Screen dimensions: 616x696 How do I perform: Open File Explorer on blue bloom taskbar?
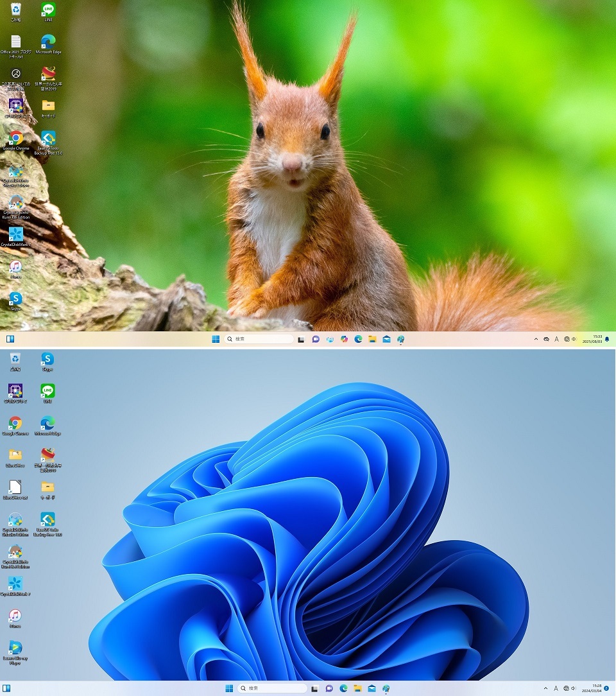357,688
